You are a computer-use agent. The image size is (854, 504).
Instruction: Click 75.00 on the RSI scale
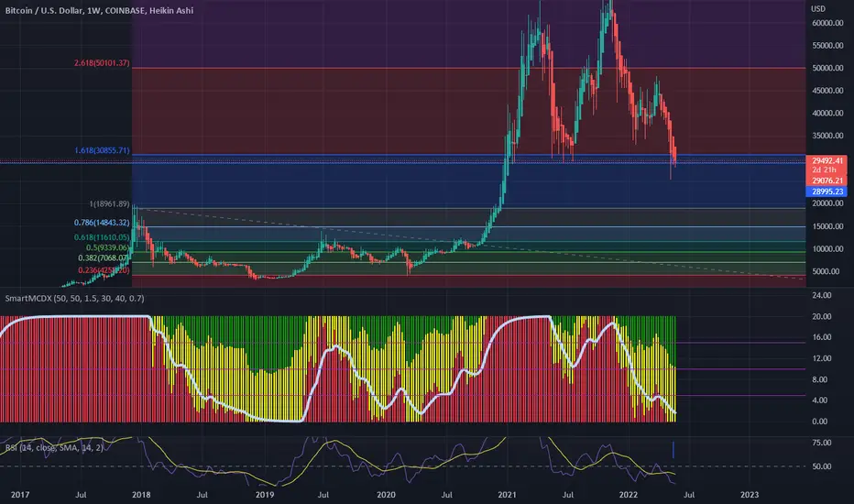822,443
